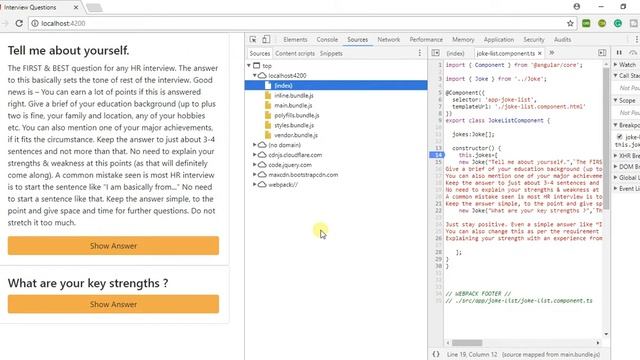Open the Memory panel tab

pos(463,40)
